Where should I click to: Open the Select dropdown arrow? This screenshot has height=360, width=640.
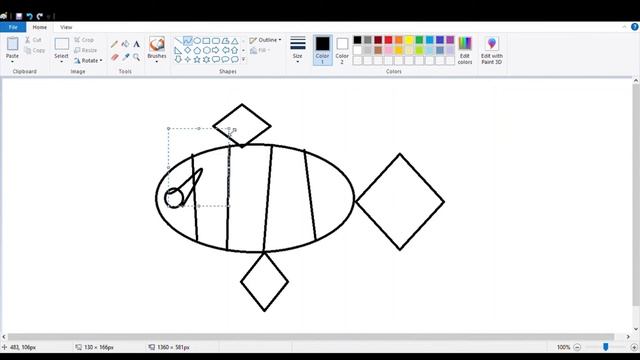tap(61, 62)
